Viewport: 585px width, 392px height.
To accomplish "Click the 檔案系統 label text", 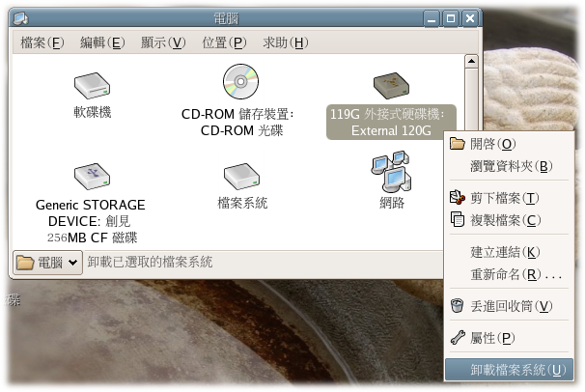I will coord(242,203).
